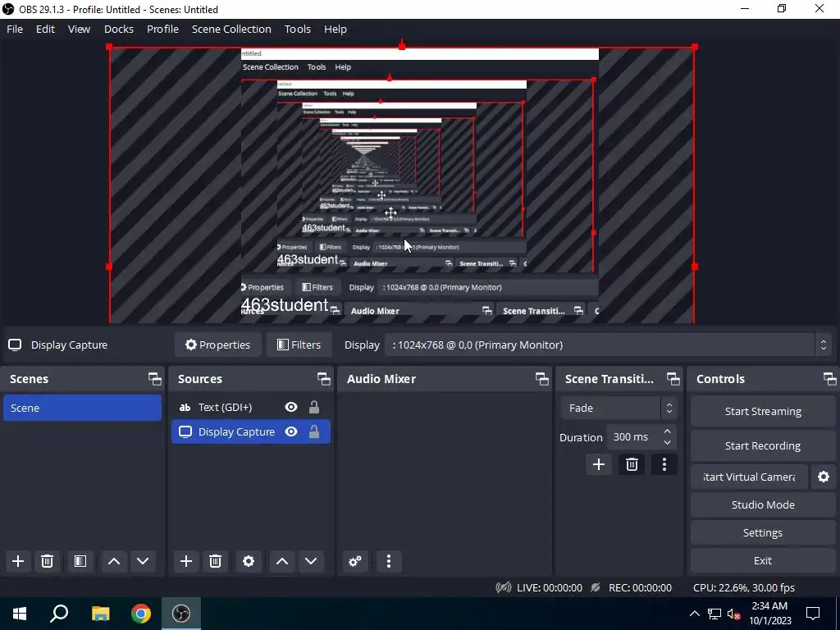Image resolution: width=840 pixels, height=630 pixels.
Task: Undock the Sources panel
Action: pyautogui.click(x=323, y=379)
